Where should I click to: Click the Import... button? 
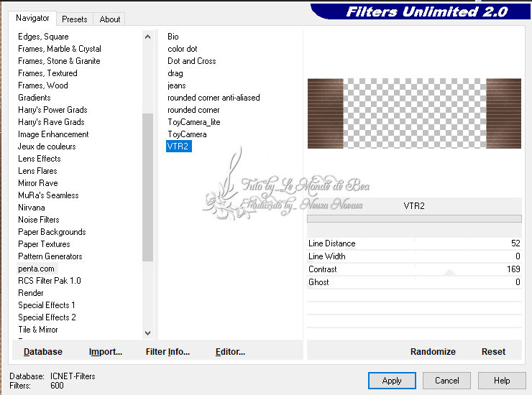pos(106,352)
